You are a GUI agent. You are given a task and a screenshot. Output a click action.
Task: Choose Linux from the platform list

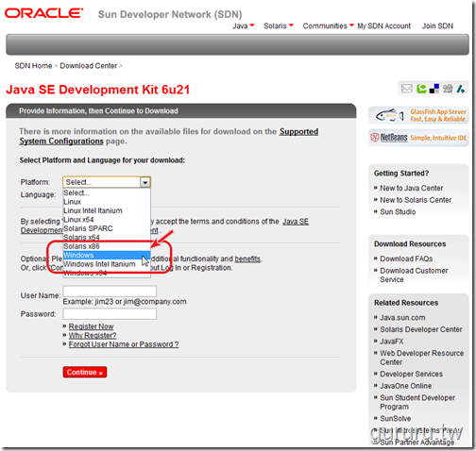click(107, 202)
